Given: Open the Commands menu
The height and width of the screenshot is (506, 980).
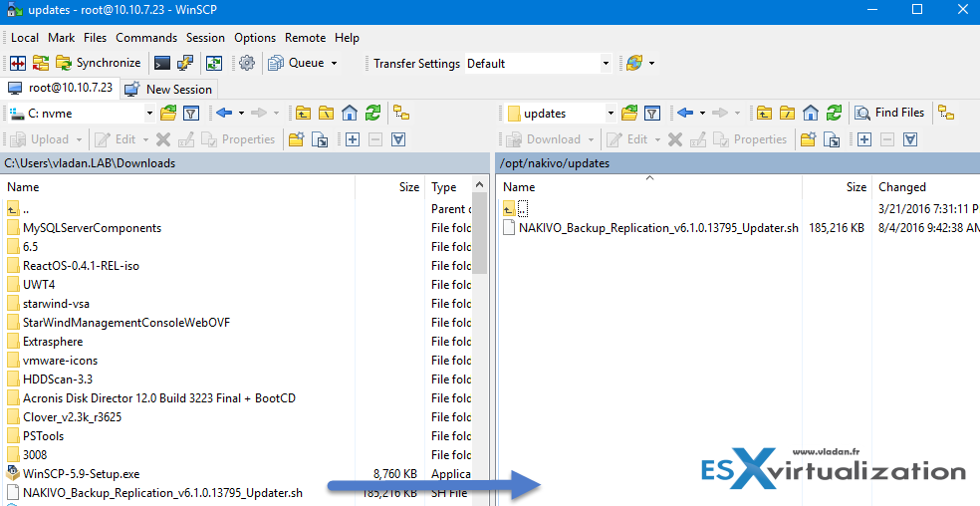Looking at the screenshot, I should click(146, 38).
